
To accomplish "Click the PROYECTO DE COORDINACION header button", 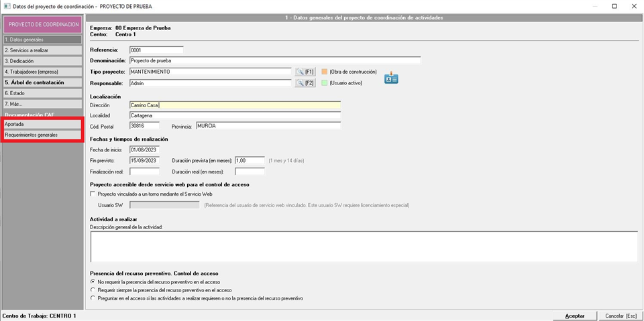I will pos(42,24).
